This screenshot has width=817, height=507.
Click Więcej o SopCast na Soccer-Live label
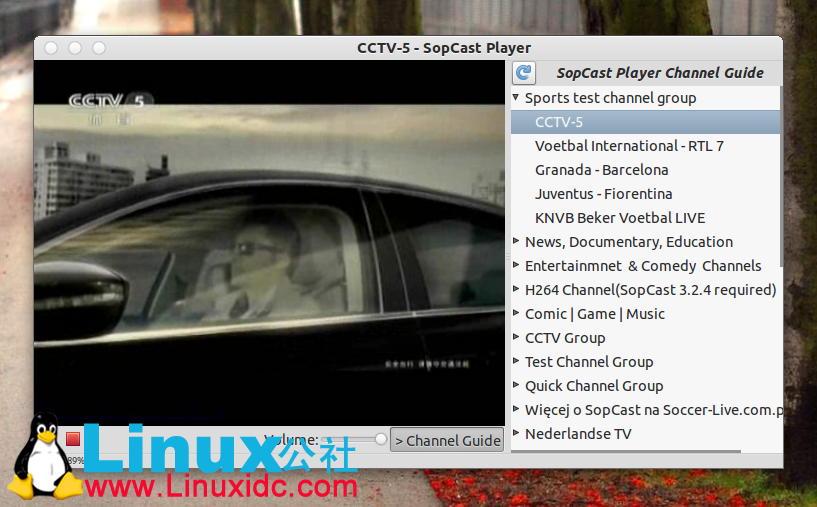(653, 410)
